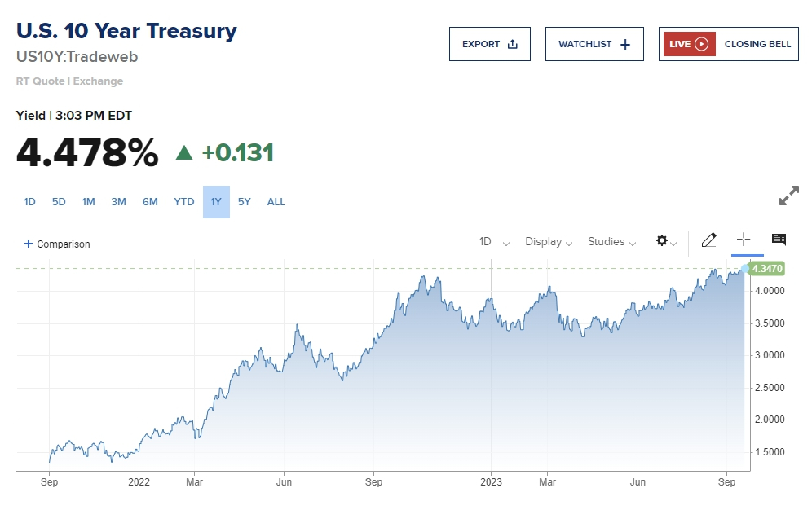Select the YTD range tab

(184, 202)
